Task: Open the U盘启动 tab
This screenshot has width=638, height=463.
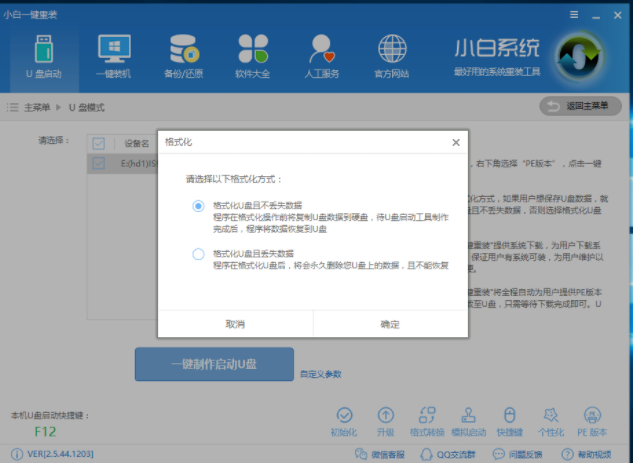Action: (43, 56)
